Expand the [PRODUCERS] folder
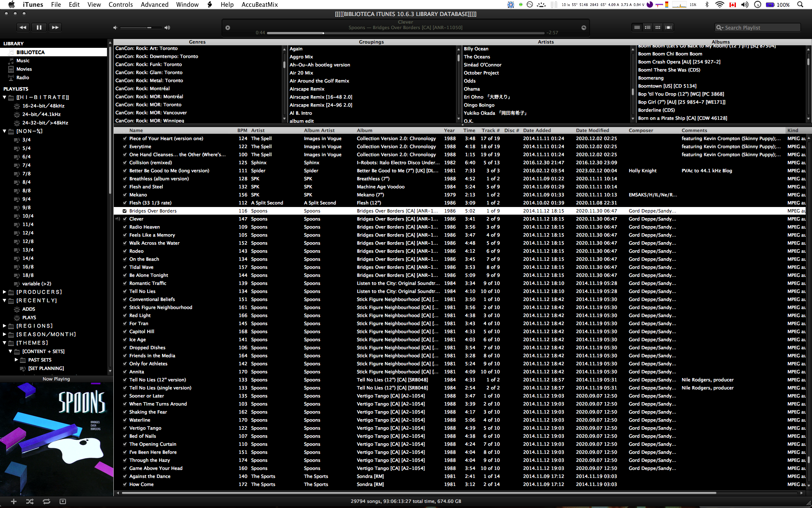The width and height of the screenshot is (812, 508). [x=5, y=292]
